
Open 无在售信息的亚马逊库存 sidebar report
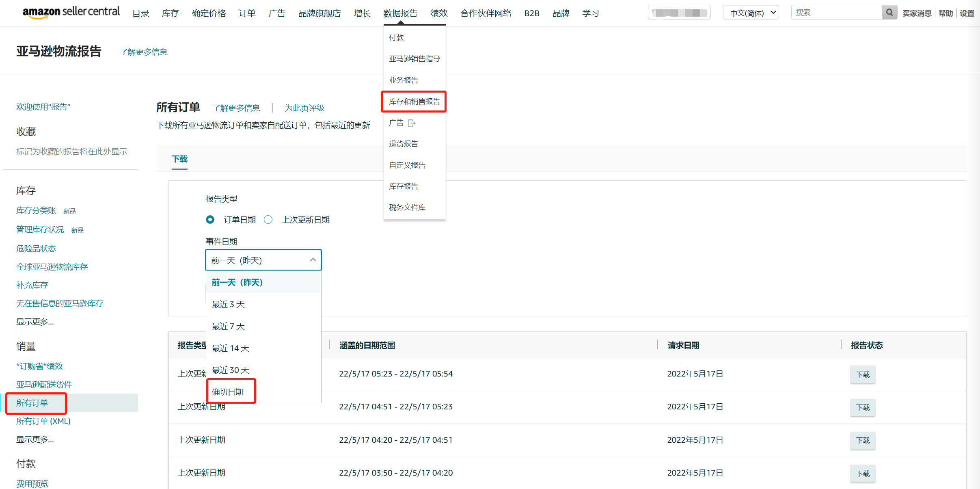click(x=60, y=303)
